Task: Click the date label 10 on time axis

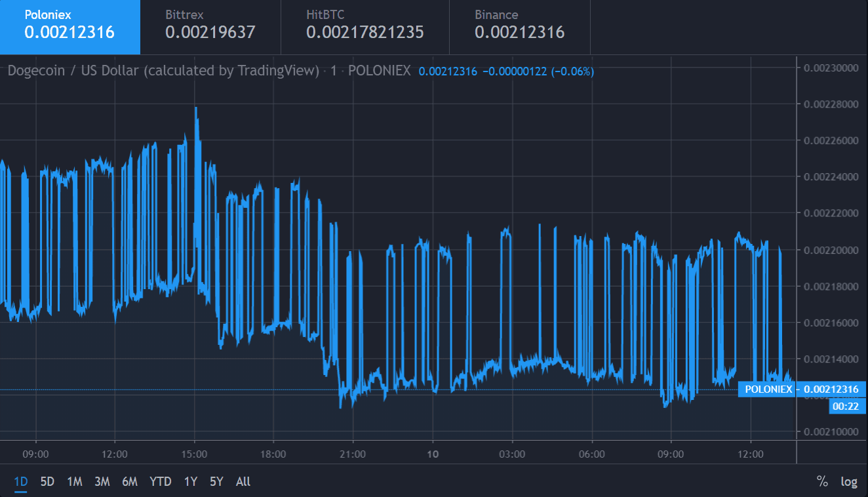Action: (x=433, y=454)
